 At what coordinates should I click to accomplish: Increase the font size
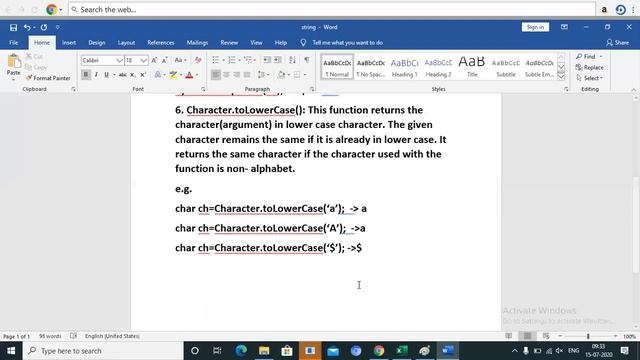[x=154, y=60]
